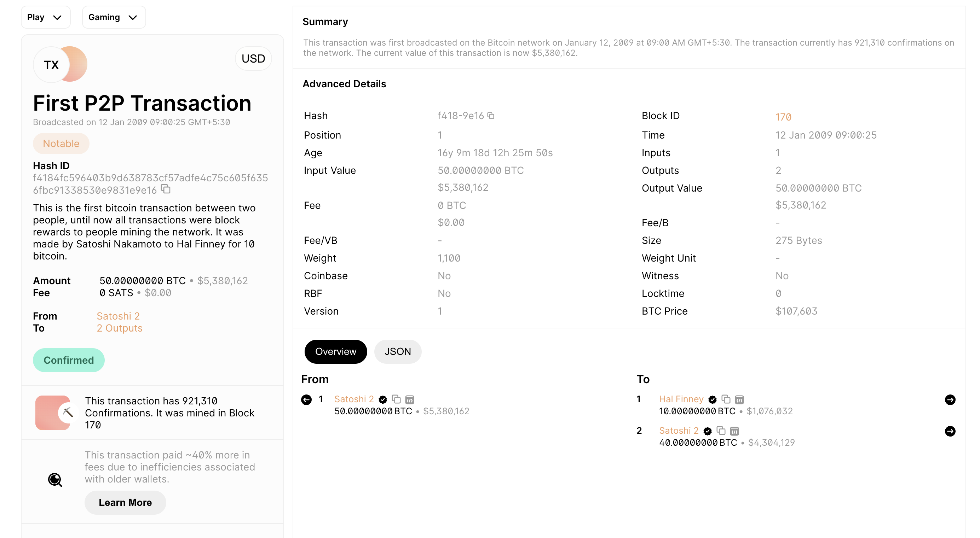Copy the Hal Finney output address
Screen dimensions: 980x538
coord(726,399)
